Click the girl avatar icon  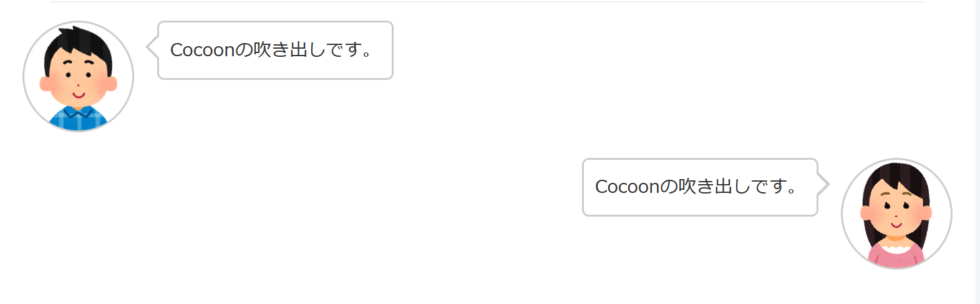(896, 213)
